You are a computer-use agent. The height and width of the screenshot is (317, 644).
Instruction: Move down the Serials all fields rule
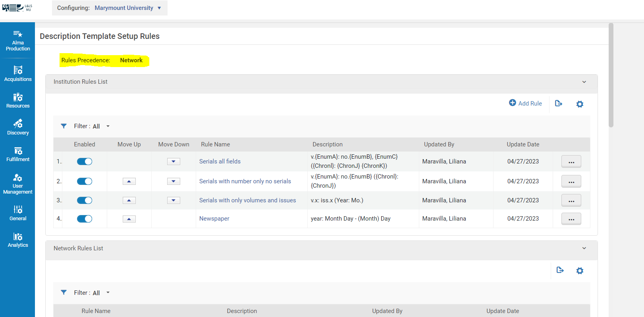[x=174, y=161]
